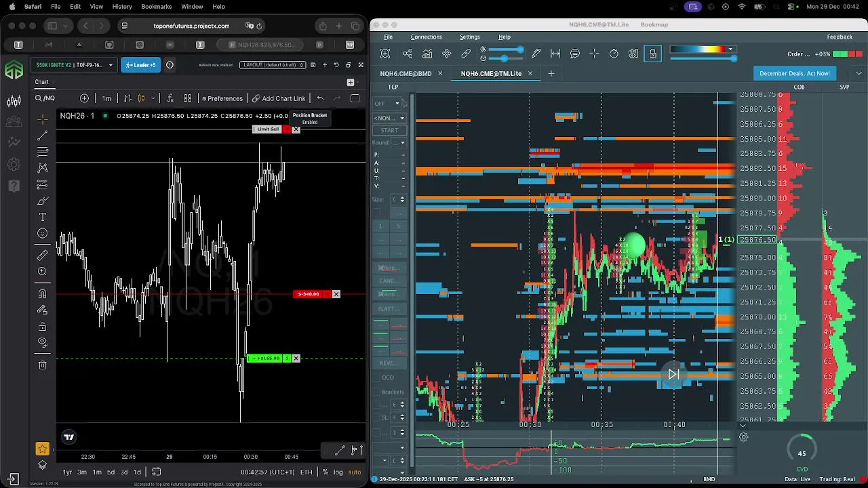
Task: Cancel the Limit Sell order with its X
Action: coord(296,129)
